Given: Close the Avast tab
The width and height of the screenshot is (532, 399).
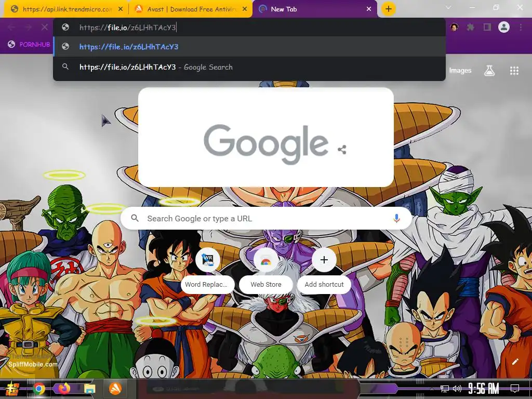Looking at the screenshot, I should (x=245, y=9).
